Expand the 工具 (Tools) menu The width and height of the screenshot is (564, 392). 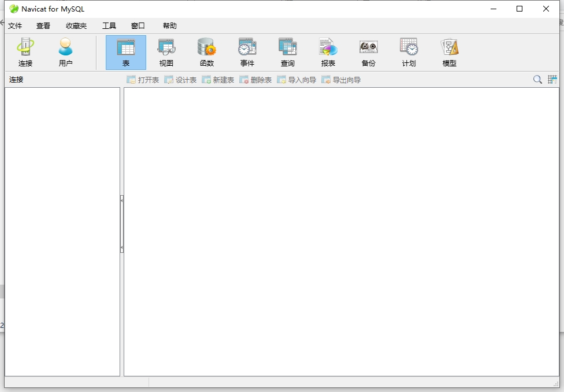(109, 26)
